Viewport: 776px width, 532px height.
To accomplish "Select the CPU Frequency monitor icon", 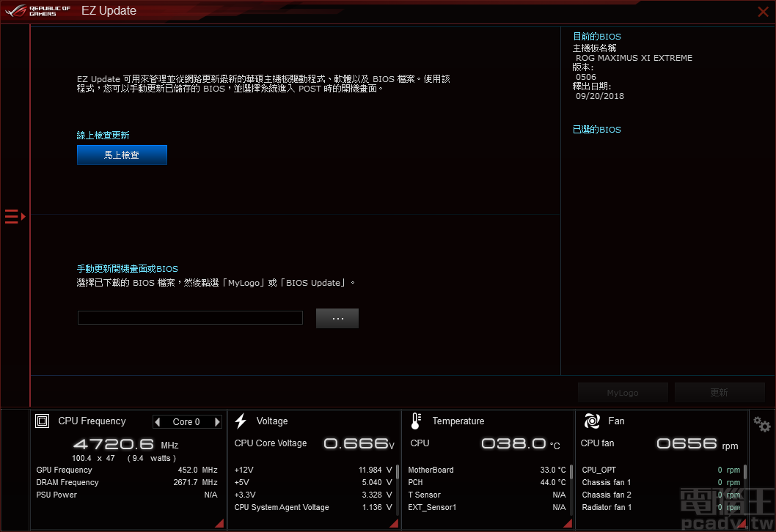I will click(x=42, y=421).
